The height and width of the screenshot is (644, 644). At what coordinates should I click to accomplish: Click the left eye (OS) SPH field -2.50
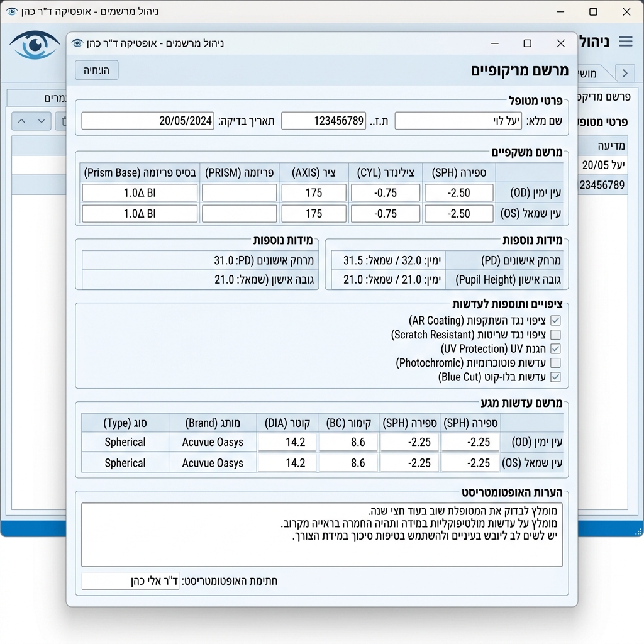point(458,214)
